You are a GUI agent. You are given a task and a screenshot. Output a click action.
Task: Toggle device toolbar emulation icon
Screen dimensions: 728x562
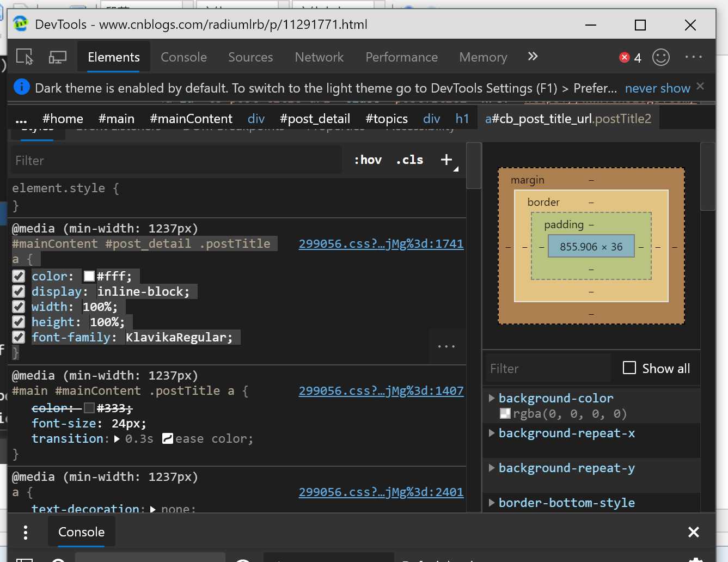57,57
